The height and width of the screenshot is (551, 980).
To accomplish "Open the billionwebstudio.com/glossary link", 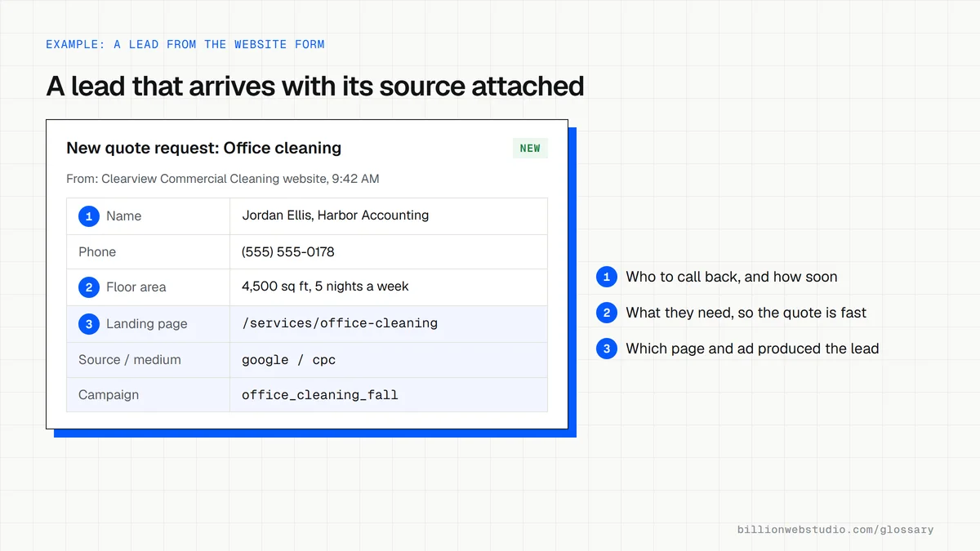I will (835, 530).
